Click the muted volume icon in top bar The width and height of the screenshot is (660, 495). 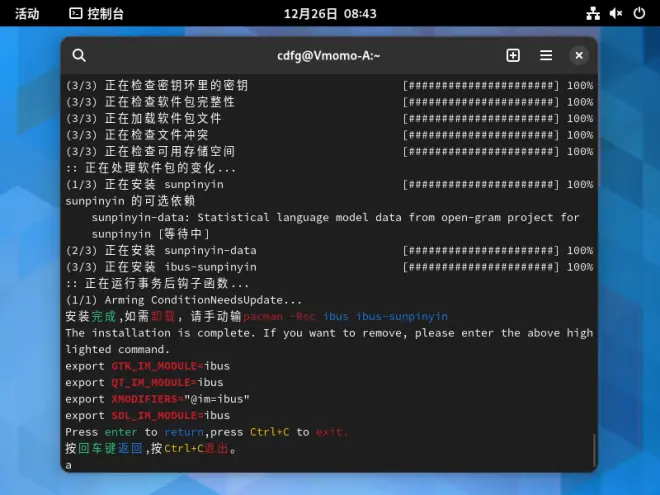click(616, 13)
